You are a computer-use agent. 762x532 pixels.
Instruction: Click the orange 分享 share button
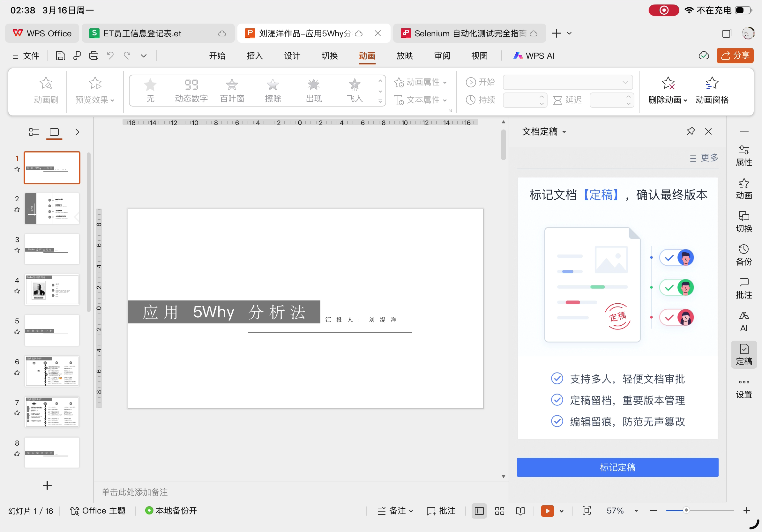(735, 55)
